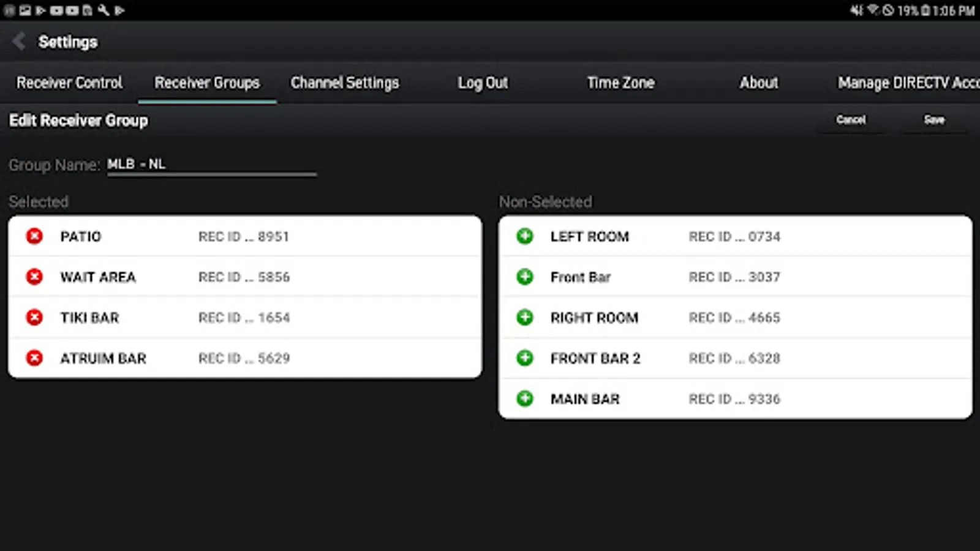Select the FRONT BAR 2 receiver name
The height and width of the screenshot is (551, 980).
tap(595, 358)
